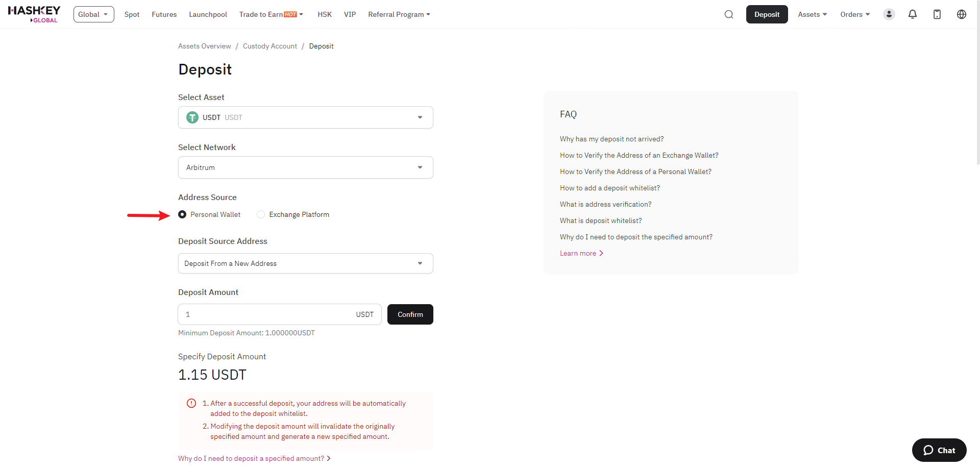Select Personal Wallet address source
Image resolution: width=980 pixels, height=469 pixels.
tap(182, 214)
